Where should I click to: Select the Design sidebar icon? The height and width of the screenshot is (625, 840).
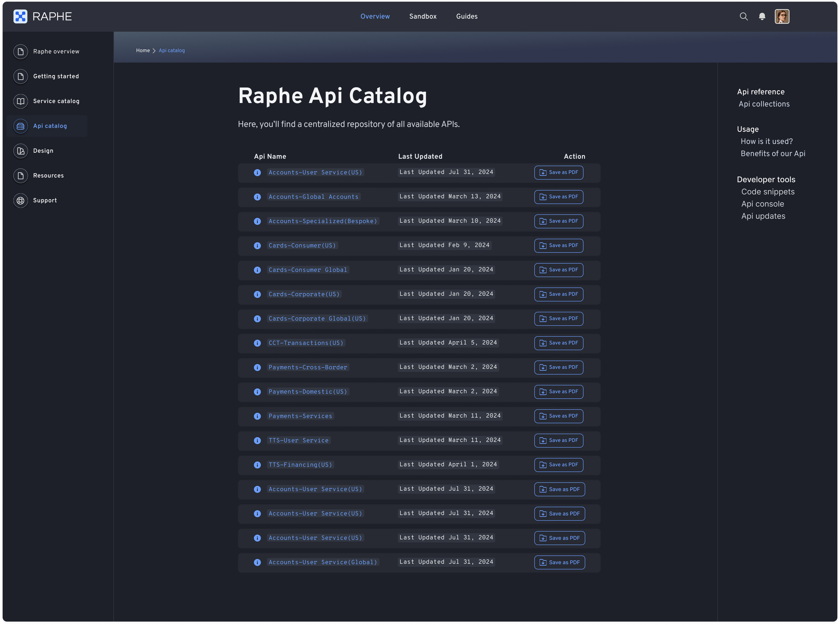coord(21,151)
